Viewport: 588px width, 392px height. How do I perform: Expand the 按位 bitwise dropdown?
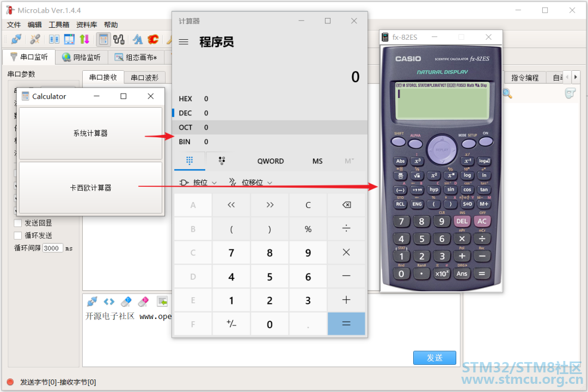[198, 183]
